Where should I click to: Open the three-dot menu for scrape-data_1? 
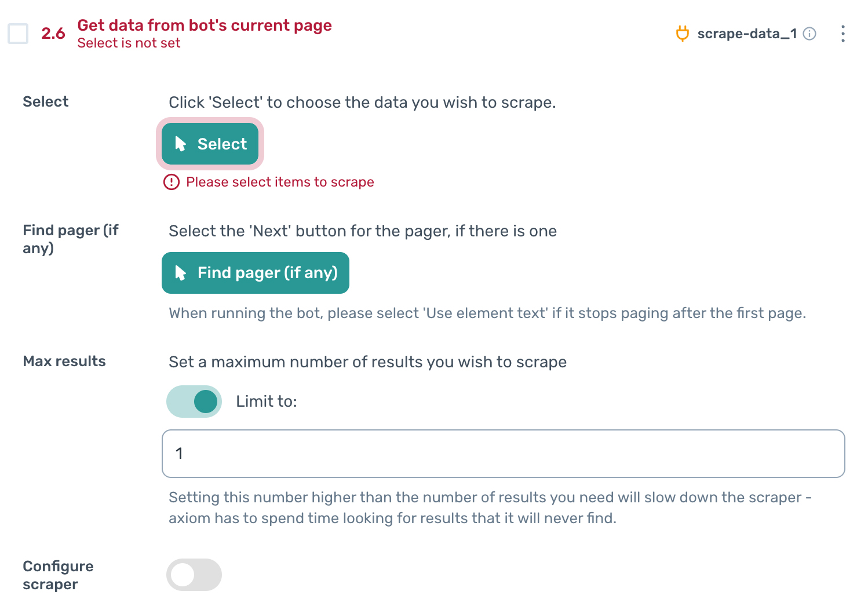[x=843, y=34]
